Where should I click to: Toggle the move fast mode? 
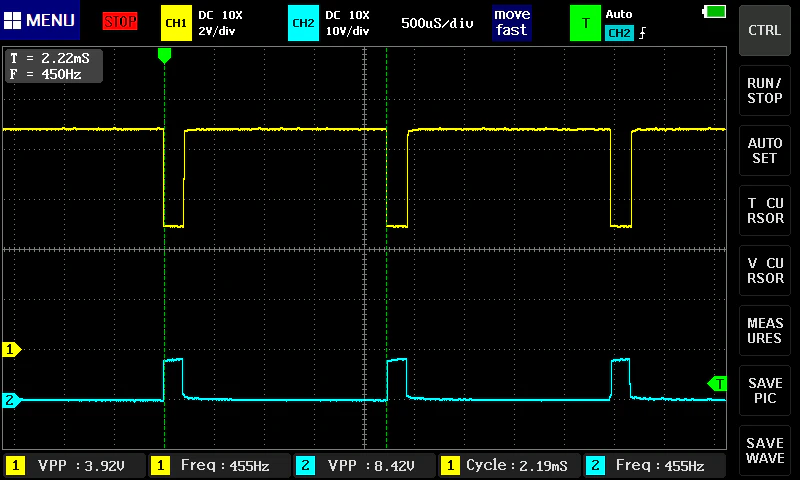click(512, 22)
